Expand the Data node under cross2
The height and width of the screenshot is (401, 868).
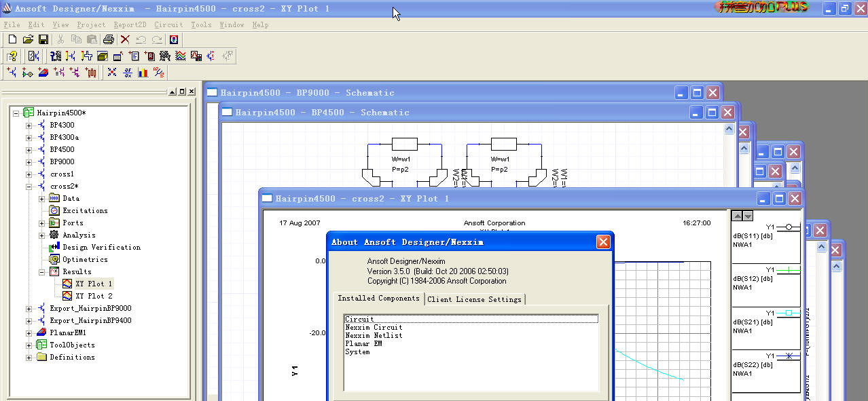pyautogui.click(x=41, y=199)
